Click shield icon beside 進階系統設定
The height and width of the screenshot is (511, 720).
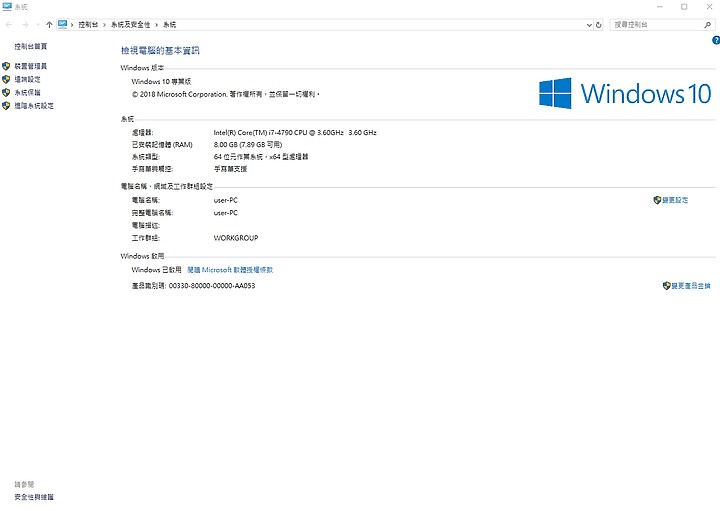coord(6,106)
